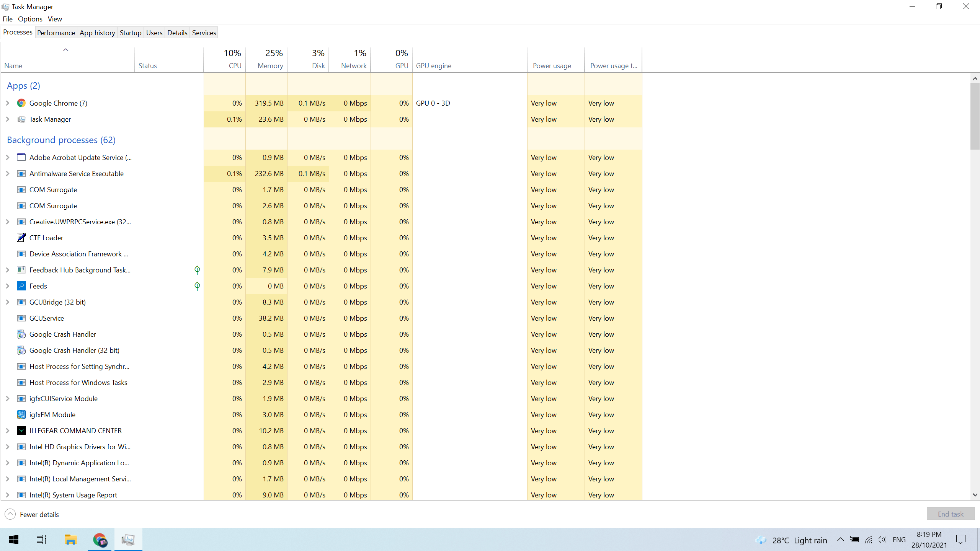Expand Intel(R) Local Management Service entry

click(x=7, y=479)
